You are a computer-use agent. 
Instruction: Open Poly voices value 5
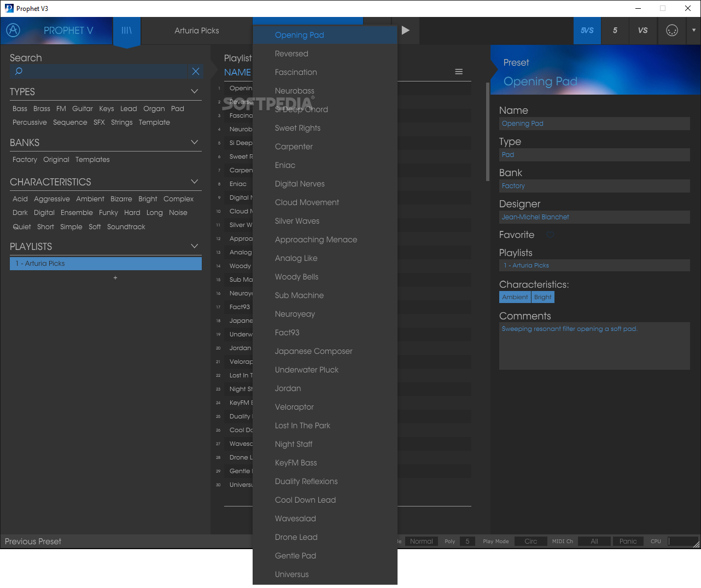[x=468, y=542]
